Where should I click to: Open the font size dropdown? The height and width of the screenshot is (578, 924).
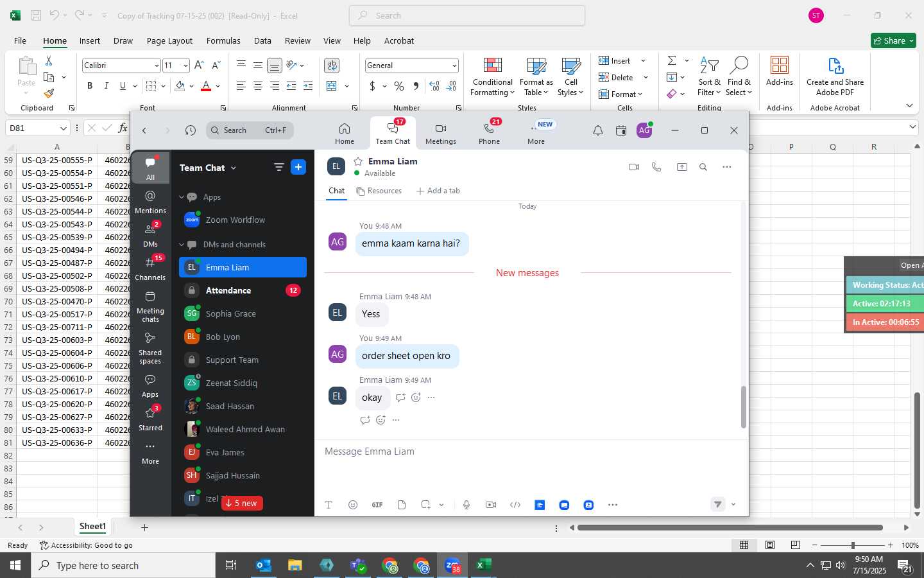[185, 66]
